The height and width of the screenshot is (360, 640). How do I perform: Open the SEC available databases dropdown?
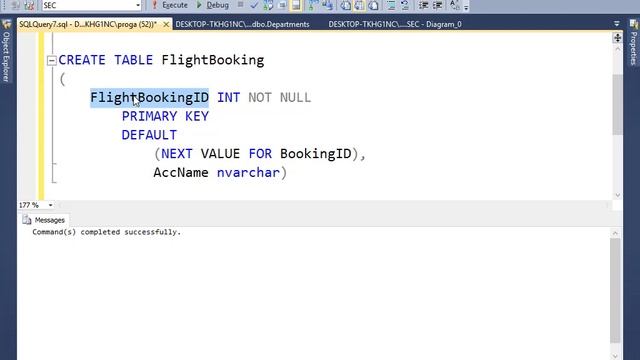point(138,5)
